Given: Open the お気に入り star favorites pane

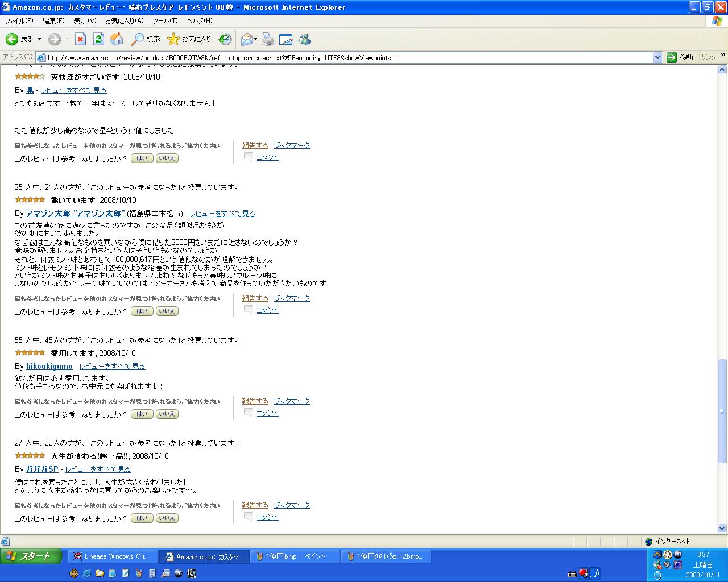Looking at the screenshot, I should (189, 39).
